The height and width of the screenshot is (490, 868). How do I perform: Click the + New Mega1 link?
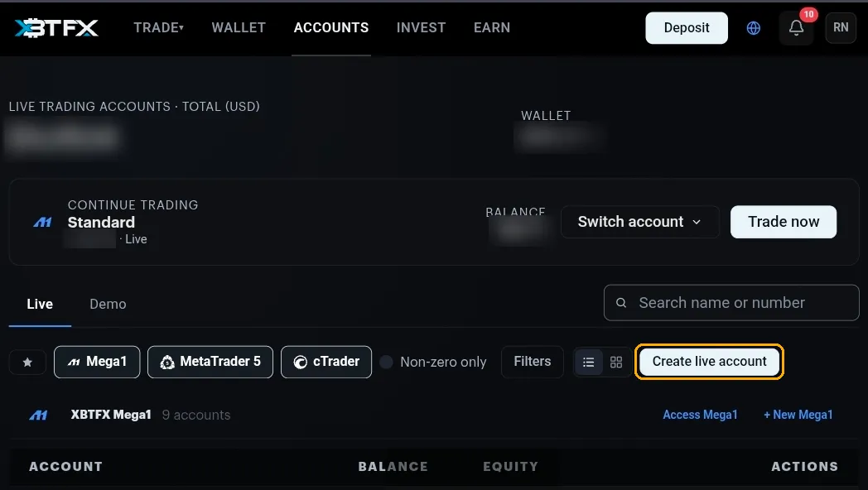pyautogui.click(x=798, y=415)
